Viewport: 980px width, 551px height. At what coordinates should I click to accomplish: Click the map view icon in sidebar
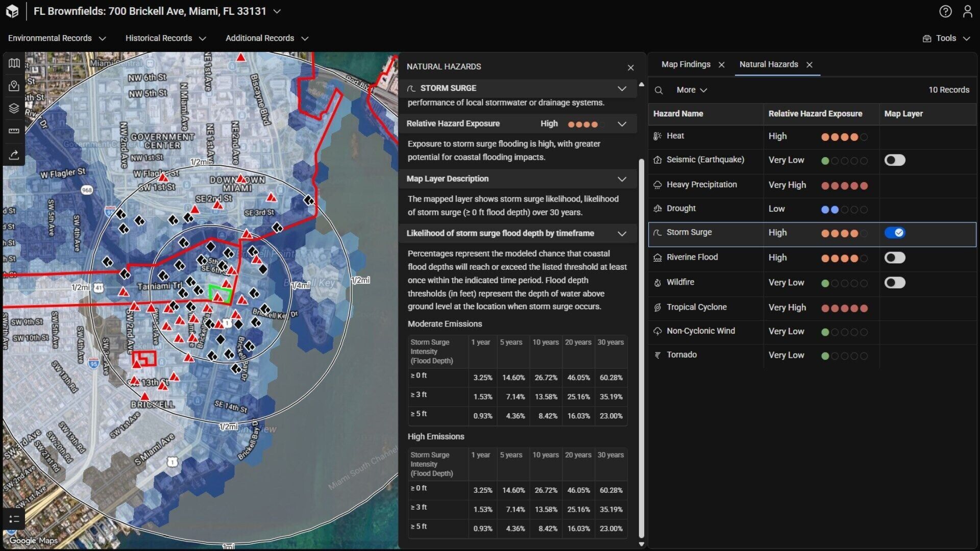(14, 63)
